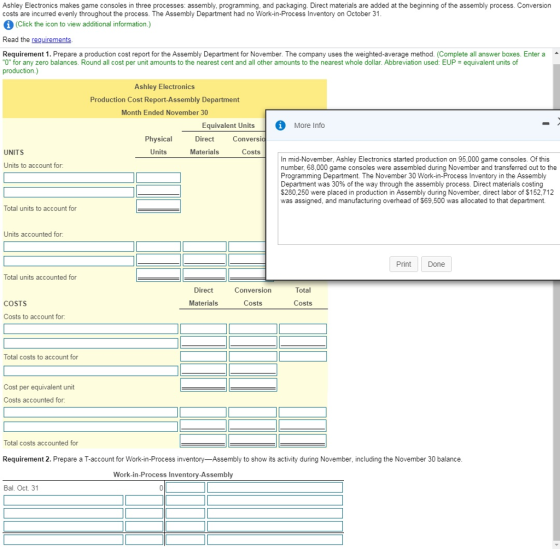This screenshot has width=560, height=549.
Task: Select the Total units to account for physical units box
Action: tap(158, 206)
